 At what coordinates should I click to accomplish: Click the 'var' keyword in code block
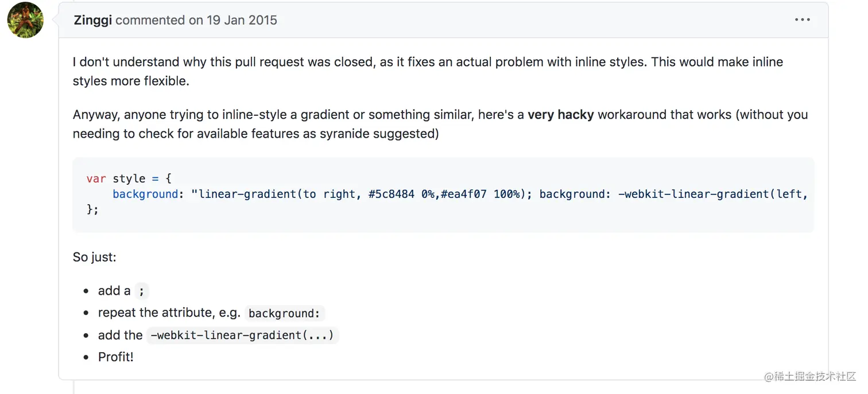[x=96, y=178]
